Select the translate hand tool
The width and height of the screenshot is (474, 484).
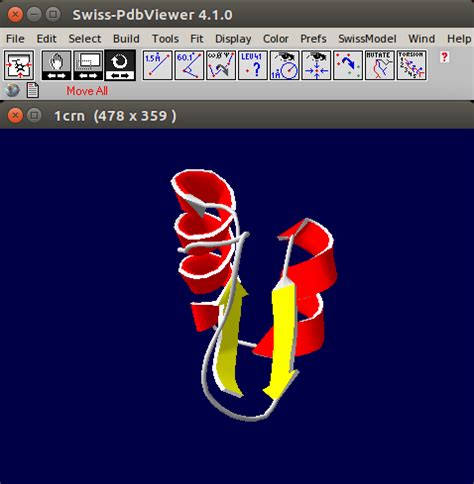click(x=56, y=65)
